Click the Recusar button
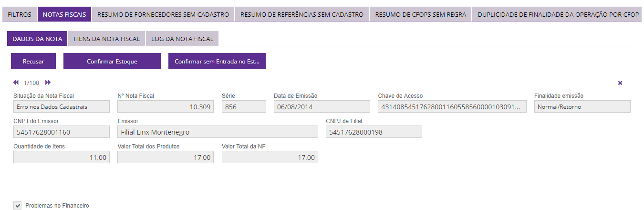The width and height of the screenshot is (644, 210). click(33, 61)
